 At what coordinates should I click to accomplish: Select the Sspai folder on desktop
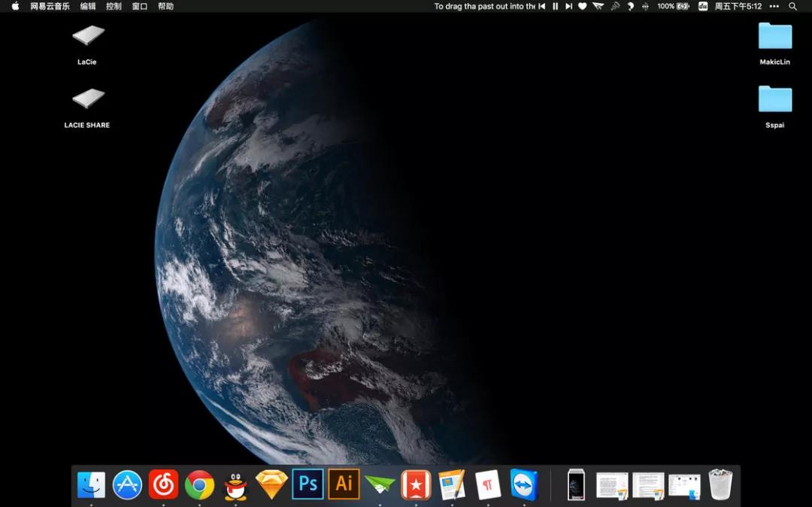774,99
